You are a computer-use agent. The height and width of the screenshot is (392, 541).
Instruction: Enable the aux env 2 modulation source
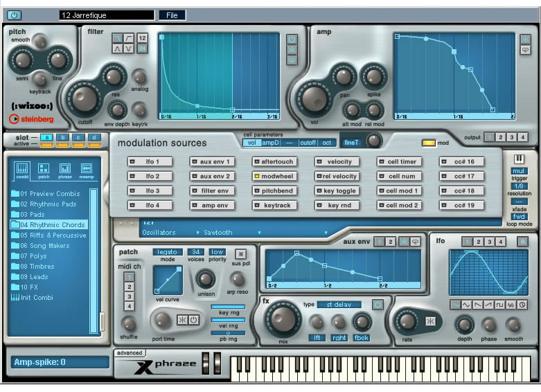(212, 176)
